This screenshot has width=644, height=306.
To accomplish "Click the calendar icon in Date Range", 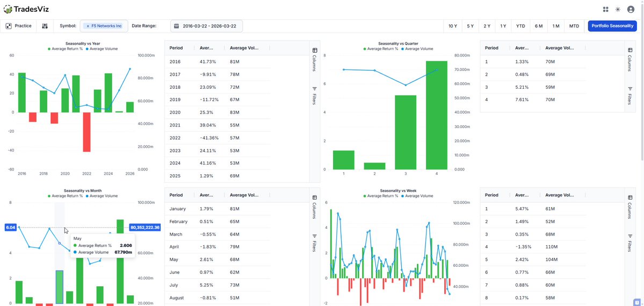I will click(177, 26).
